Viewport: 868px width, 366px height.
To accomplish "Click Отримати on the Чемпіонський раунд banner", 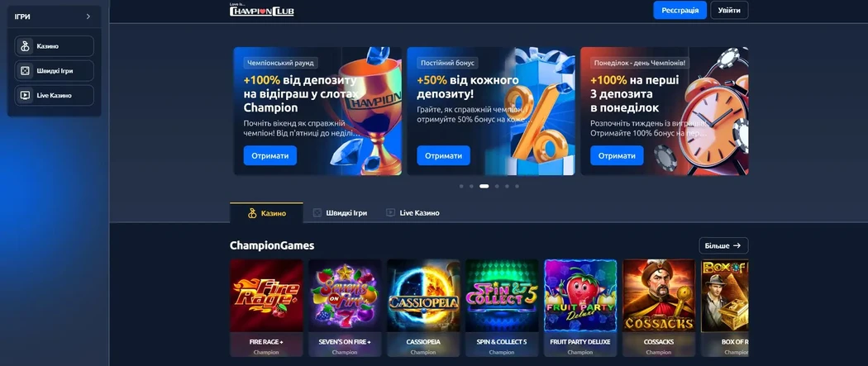I will click(270, 156).
